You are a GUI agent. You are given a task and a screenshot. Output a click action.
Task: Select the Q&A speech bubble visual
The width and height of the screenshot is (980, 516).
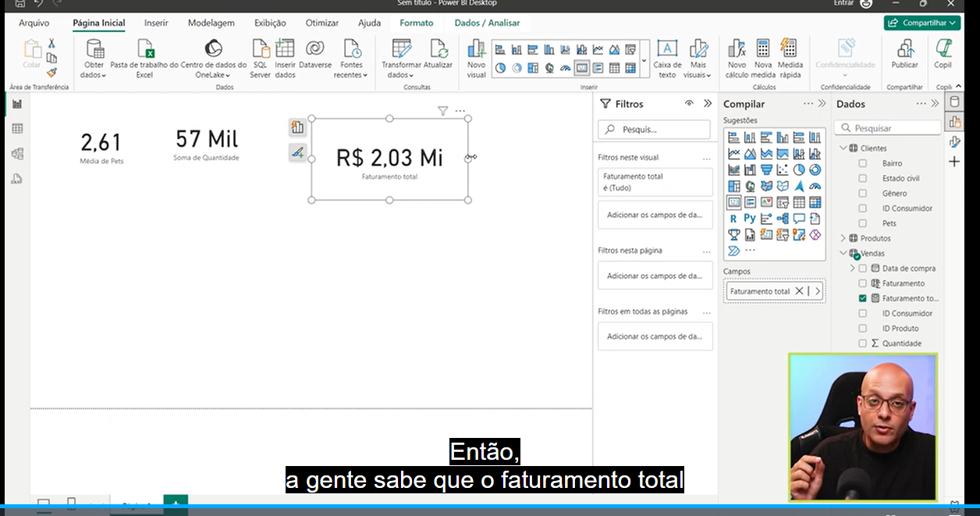(799, 219)
